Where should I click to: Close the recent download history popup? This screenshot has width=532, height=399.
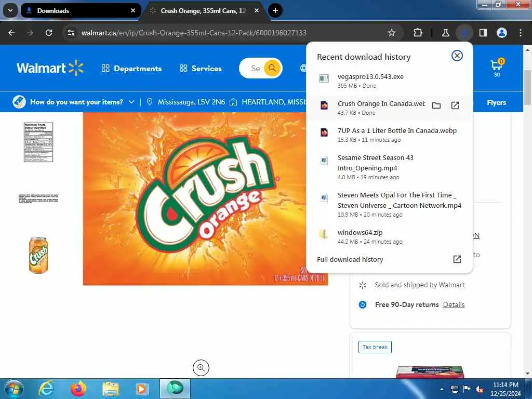(457, 56)
